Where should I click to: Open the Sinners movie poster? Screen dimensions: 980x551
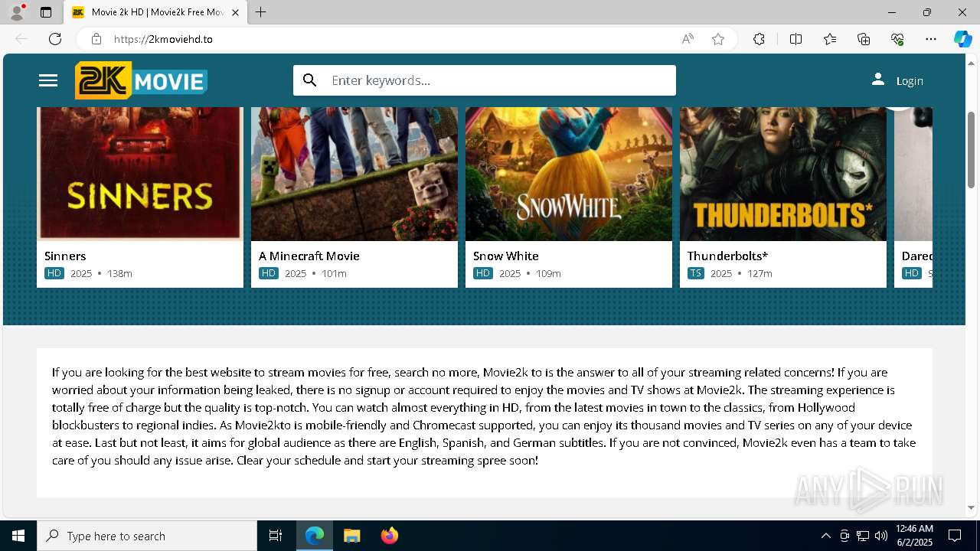(x=140, y=174)
